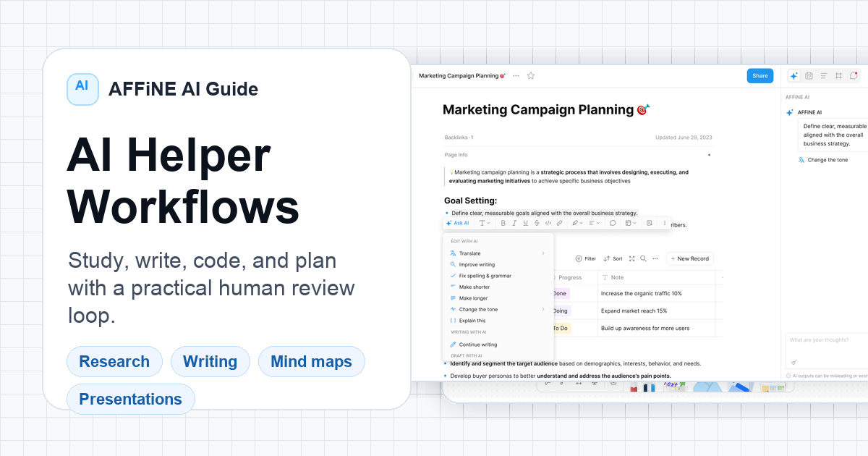Toggle inline code formatting
The height and width of the screenshot is (456, 868).
tap(548, 223)
